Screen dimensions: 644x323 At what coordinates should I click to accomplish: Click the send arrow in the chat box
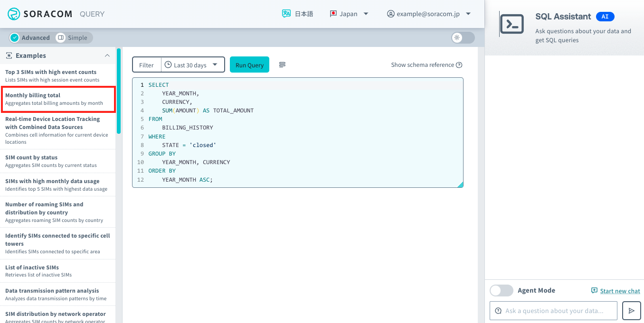click(x=631, y=311)
